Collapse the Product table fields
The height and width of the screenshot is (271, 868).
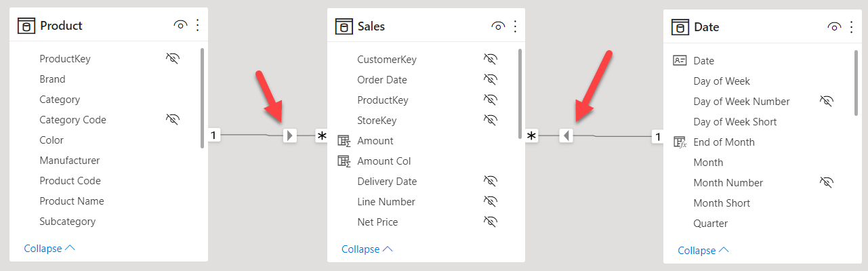coord(49,249)
